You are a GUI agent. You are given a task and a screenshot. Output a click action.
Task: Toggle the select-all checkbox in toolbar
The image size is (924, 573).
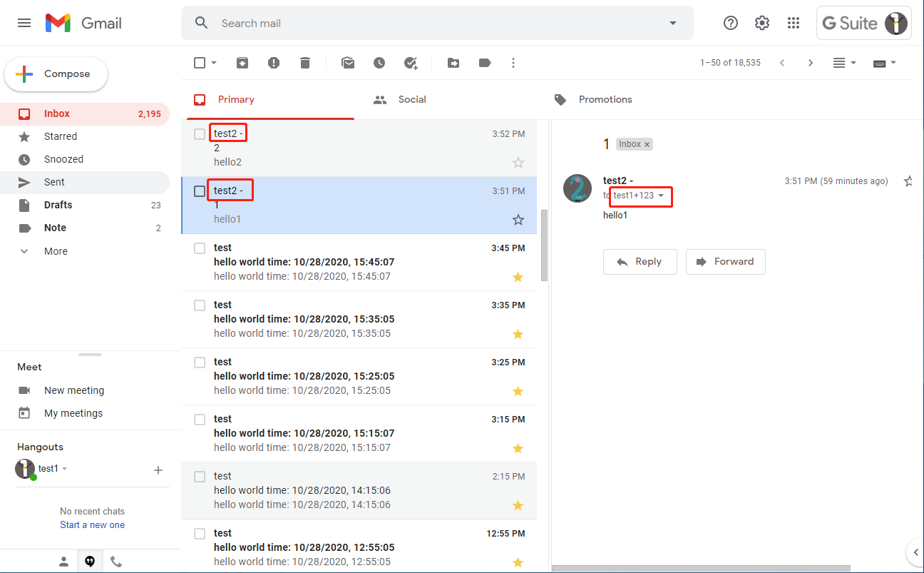click(200, 63)
